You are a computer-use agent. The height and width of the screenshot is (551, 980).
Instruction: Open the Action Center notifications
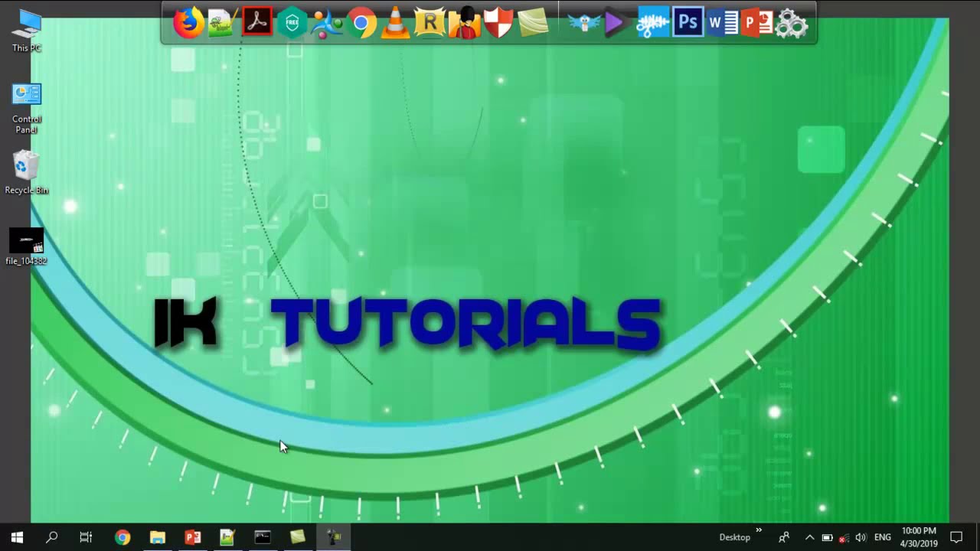(955, 537)
